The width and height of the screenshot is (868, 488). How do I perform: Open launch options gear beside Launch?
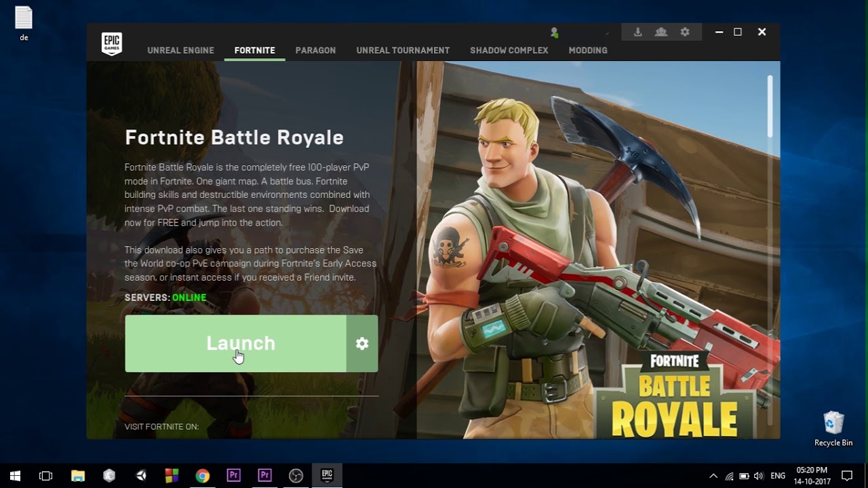coord(362,344)
